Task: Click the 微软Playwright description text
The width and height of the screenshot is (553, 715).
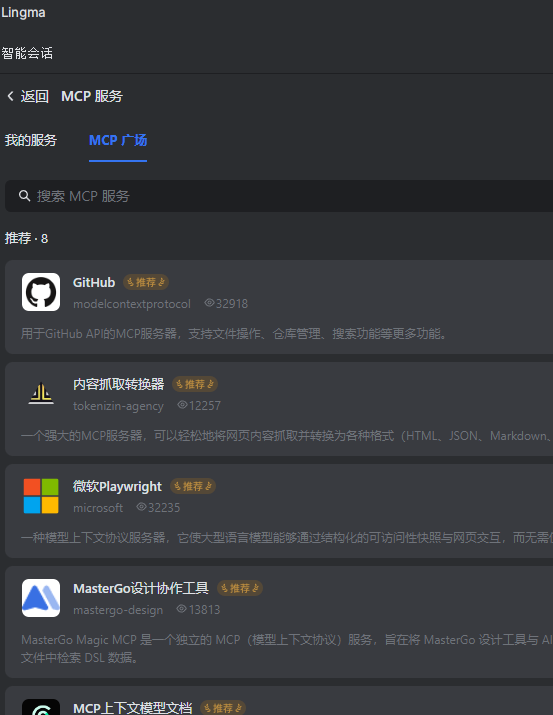Action: (287, 538)
